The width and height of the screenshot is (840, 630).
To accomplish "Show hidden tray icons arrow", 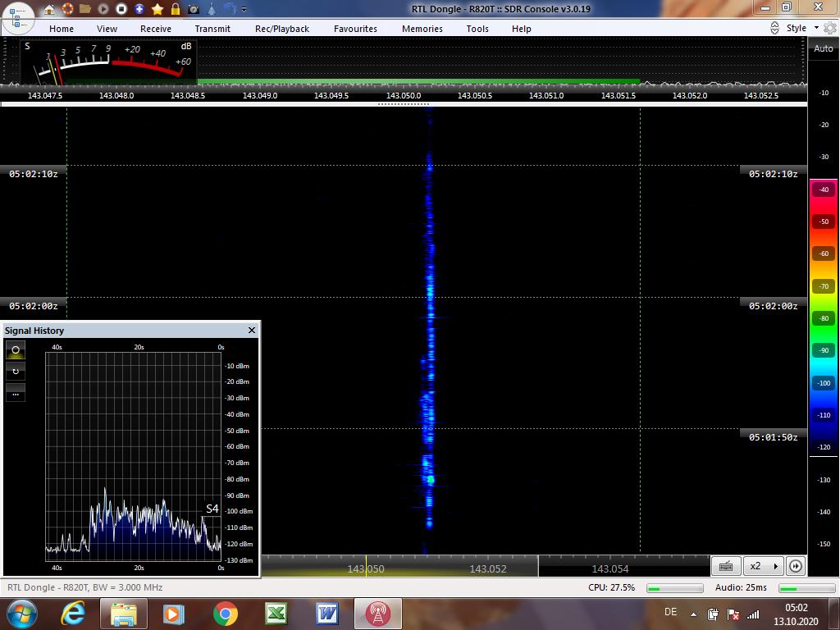I will click(x=693, y=614).
